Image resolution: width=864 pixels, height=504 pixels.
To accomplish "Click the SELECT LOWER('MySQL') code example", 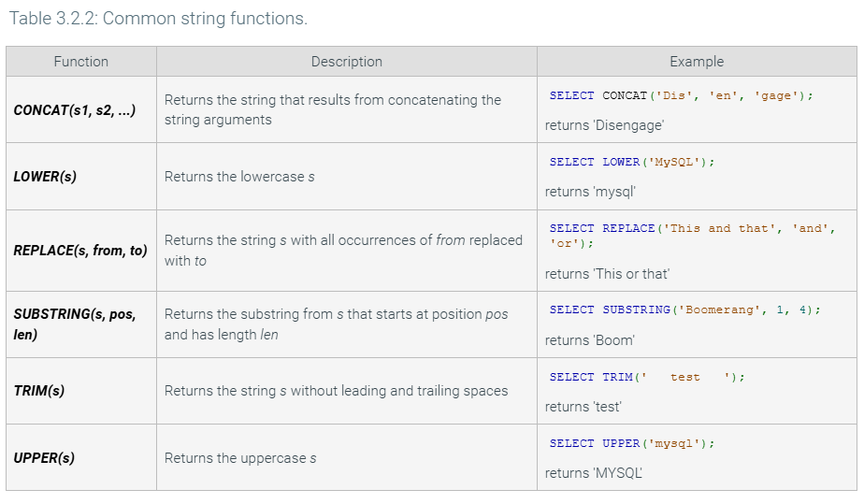I will [632, 162].
